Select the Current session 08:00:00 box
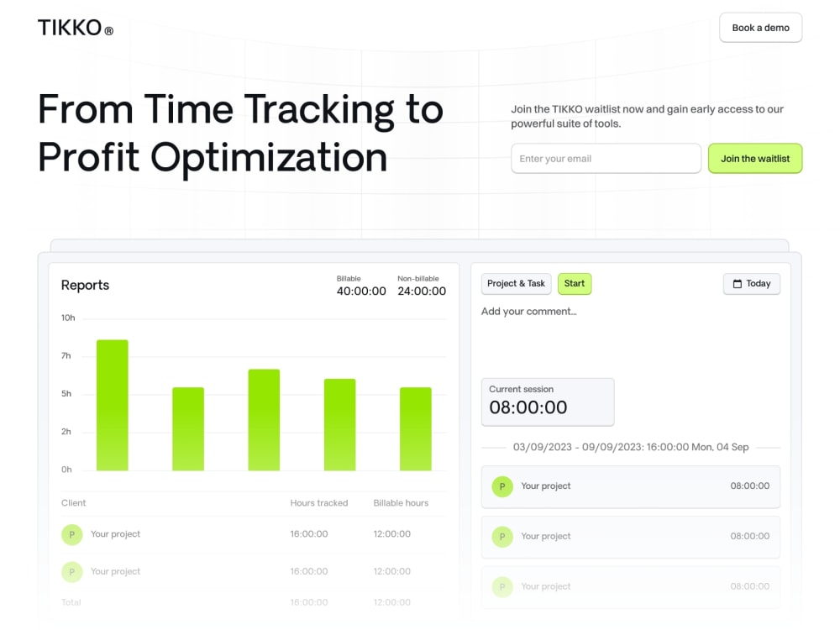 548,402
